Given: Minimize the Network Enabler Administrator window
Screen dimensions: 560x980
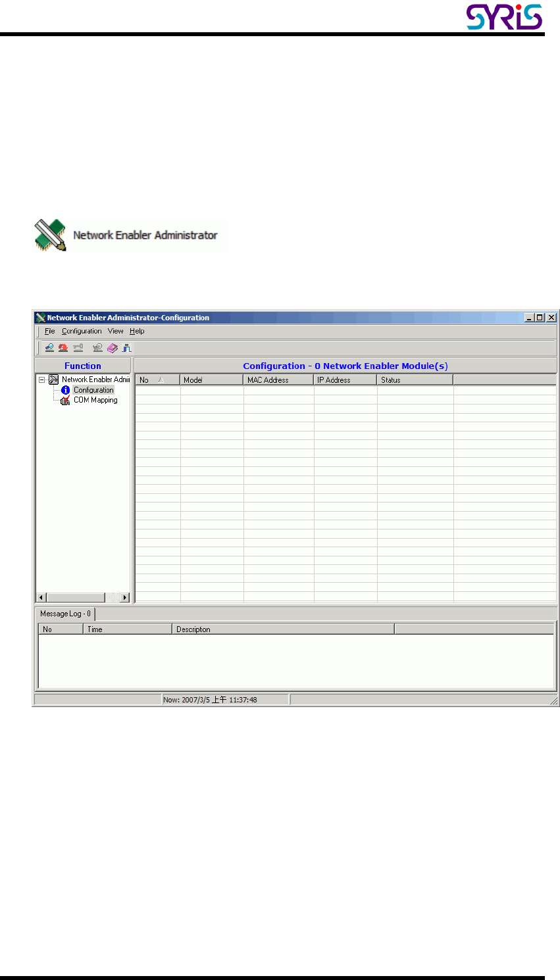Looking at the screenshot, I should 530,317.
